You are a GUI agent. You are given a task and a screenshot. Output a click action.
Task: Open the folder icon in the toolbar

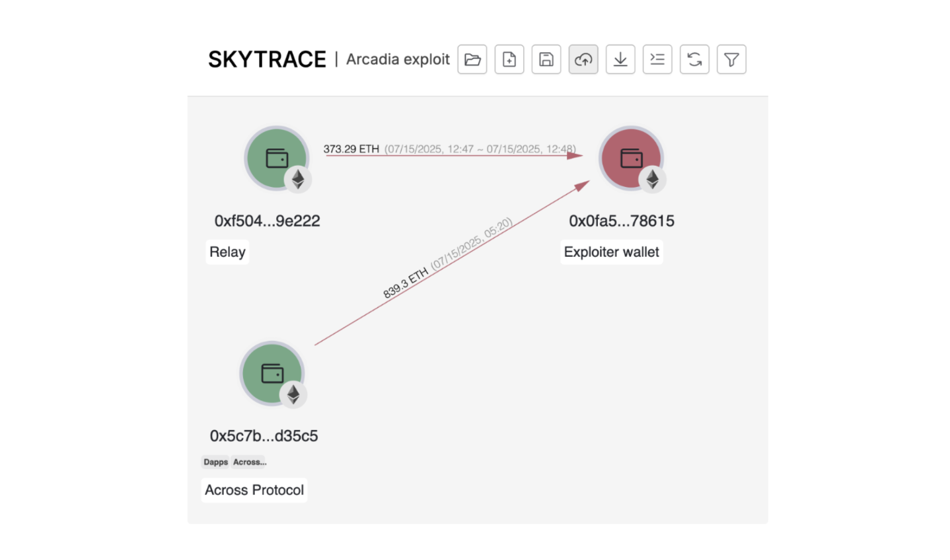tap(472, 59)
